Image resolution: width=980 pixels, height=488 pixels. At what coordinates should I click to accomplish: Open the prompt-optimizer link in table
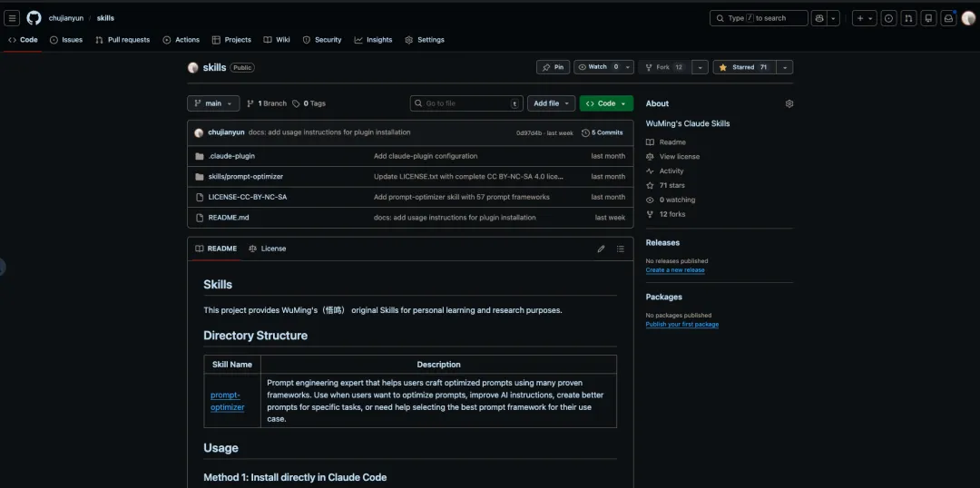[228, 401]
